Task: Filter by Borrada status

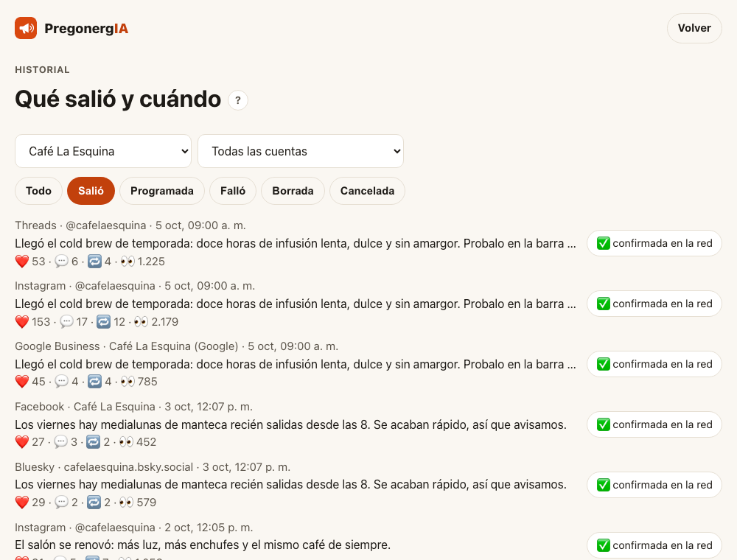Action: (x=293, y=191)
